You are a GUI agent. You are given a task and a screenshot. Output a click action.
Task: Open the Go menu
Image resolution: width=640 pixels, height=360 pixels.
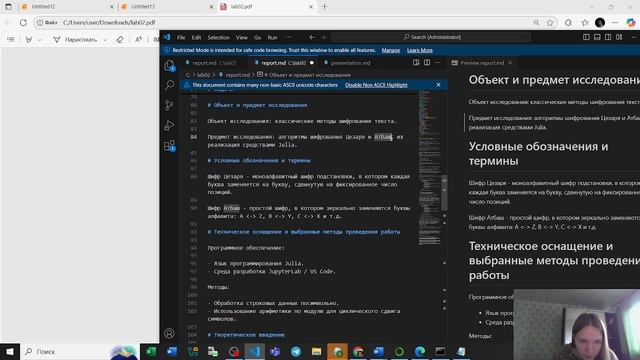(257, 38)
